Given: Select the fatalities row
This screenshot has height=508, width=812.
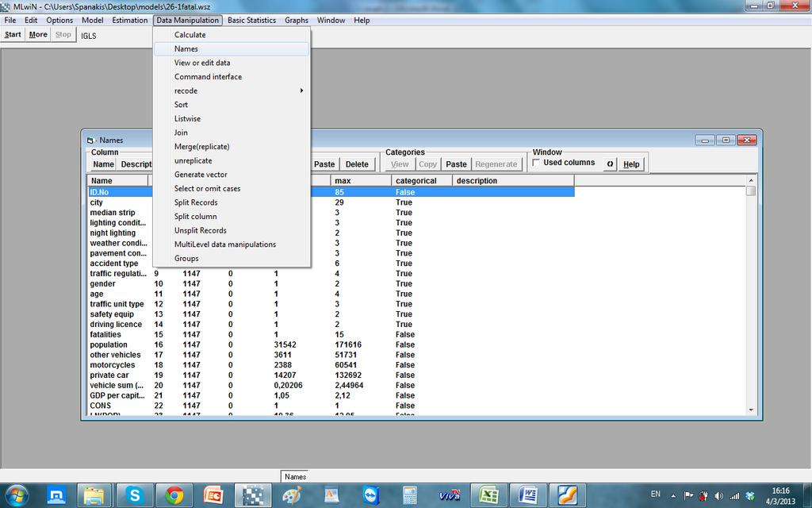Looking at the screenshot, I should (331, 335).
